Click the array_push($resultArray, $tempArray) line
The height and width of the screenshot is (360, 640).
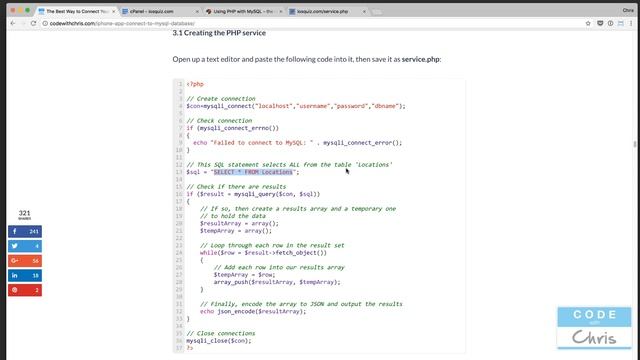click(277, 282)
